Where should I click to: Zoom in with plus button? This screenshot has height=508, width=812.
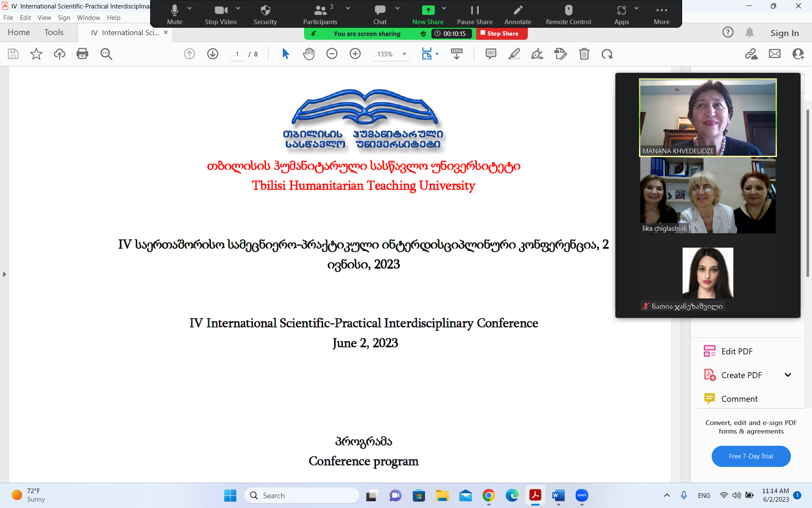pos(355,54)
